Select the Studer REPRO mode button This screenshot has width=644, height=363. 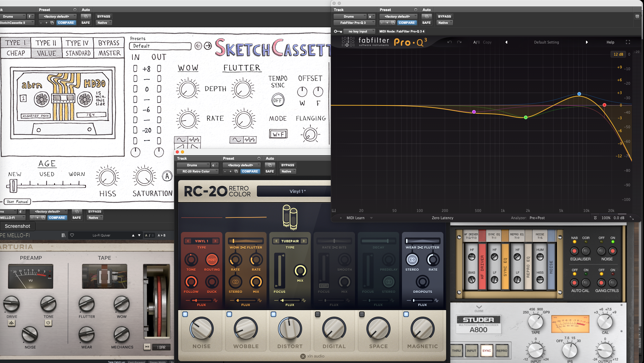(502, 351)
